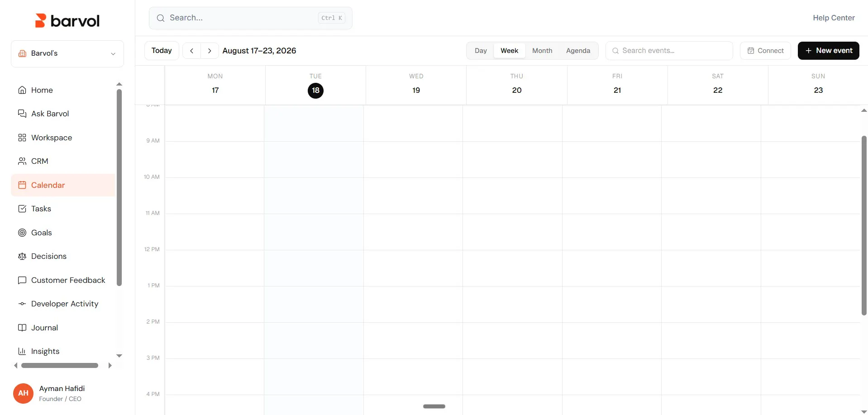Select Saturday 22 column header
Image resolution: width=868 pixels, height=415 pixels.
pyautogui.click(x=717, y=85)
